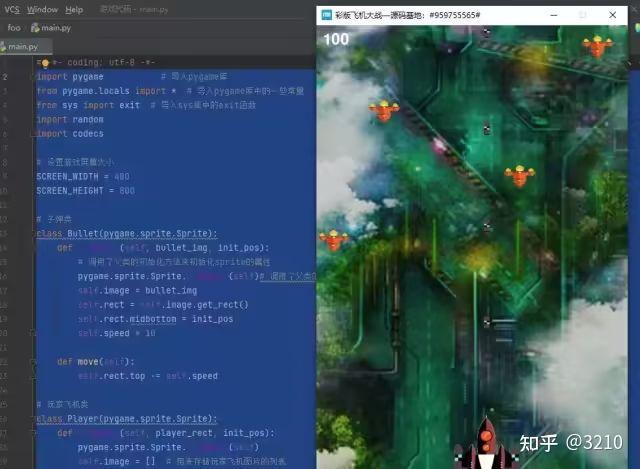Image resolution: width=640 pixels, height=469 pixels.
Task: Open the Window menu
Action: pos(42,9)
